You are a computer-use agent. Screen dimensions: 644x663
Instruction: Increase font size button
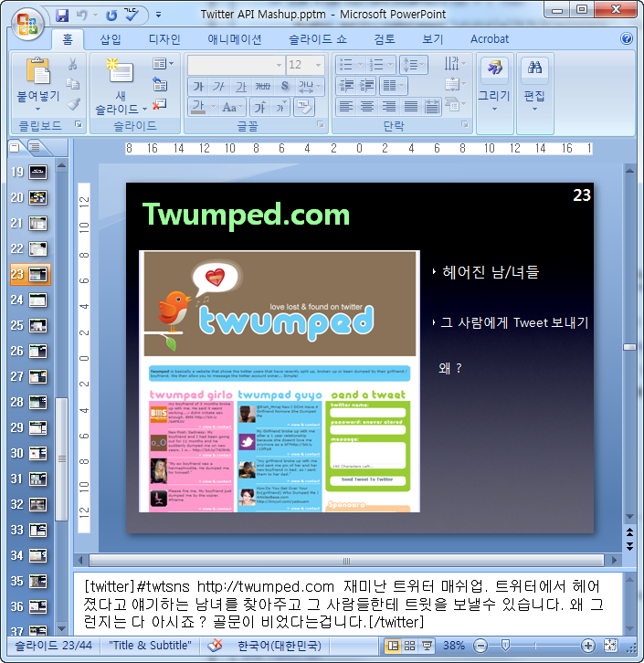tap(259, 107)
